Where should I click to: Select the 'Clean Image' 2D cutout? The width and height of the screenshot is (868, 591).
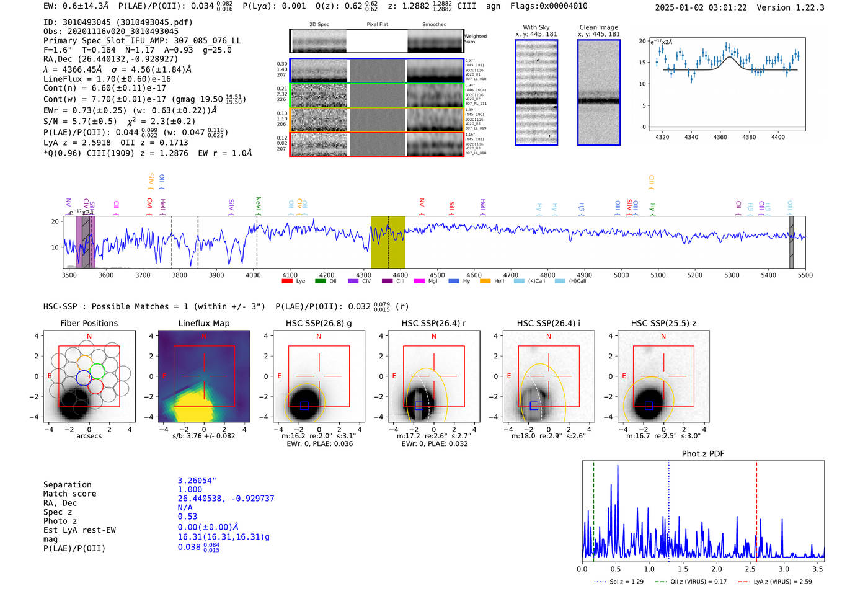click(599, 92)
